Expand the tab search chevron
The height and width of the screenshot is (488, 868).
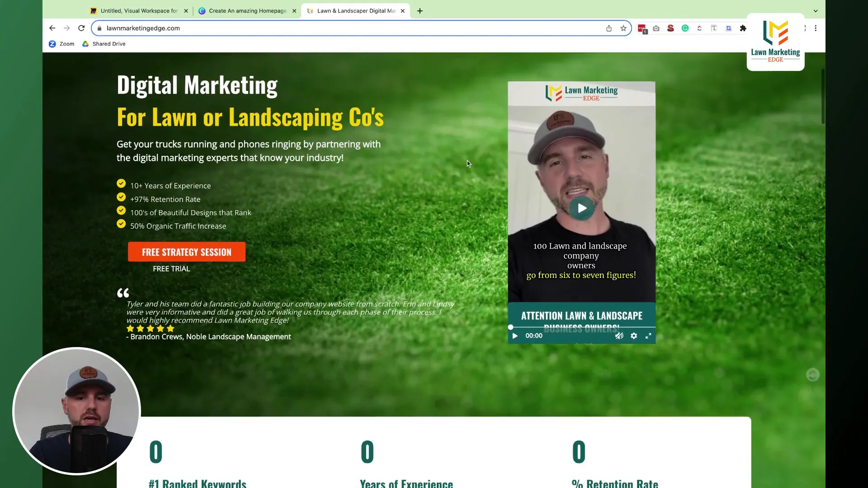(816, 11)
